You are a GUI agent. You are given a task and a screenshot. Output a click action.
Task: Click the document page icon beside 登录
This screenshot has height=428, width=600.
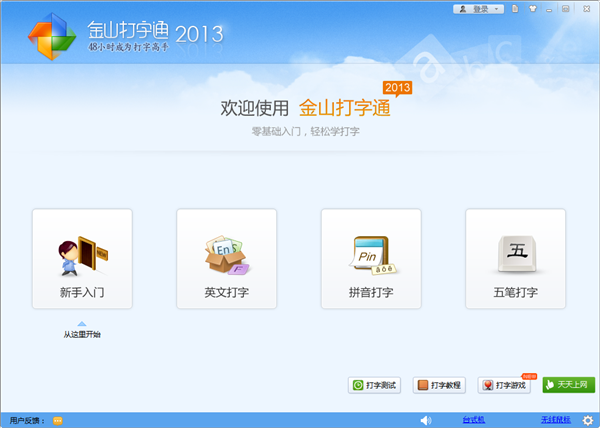click(x=515, y=9)
